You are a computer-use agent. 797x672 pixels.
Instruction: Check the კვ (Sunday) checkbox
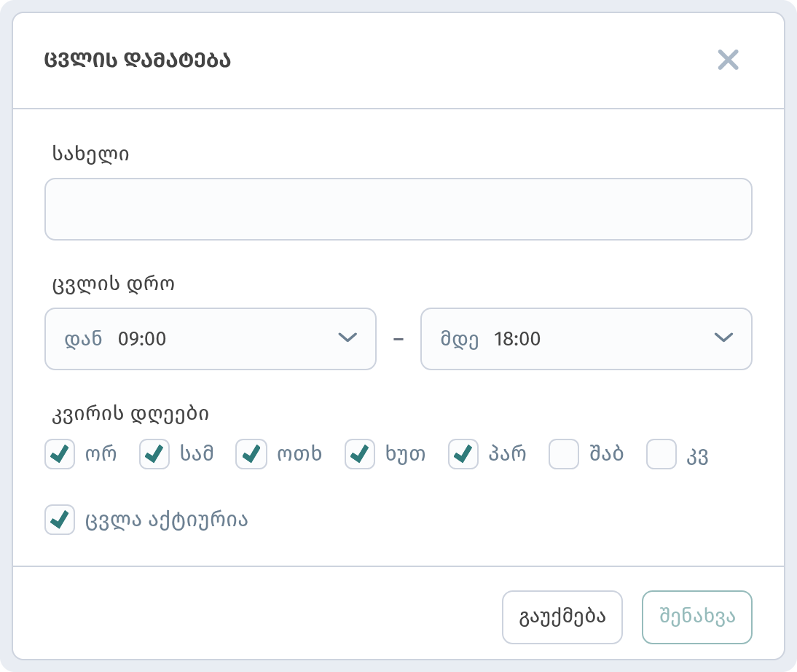[661, 454]
